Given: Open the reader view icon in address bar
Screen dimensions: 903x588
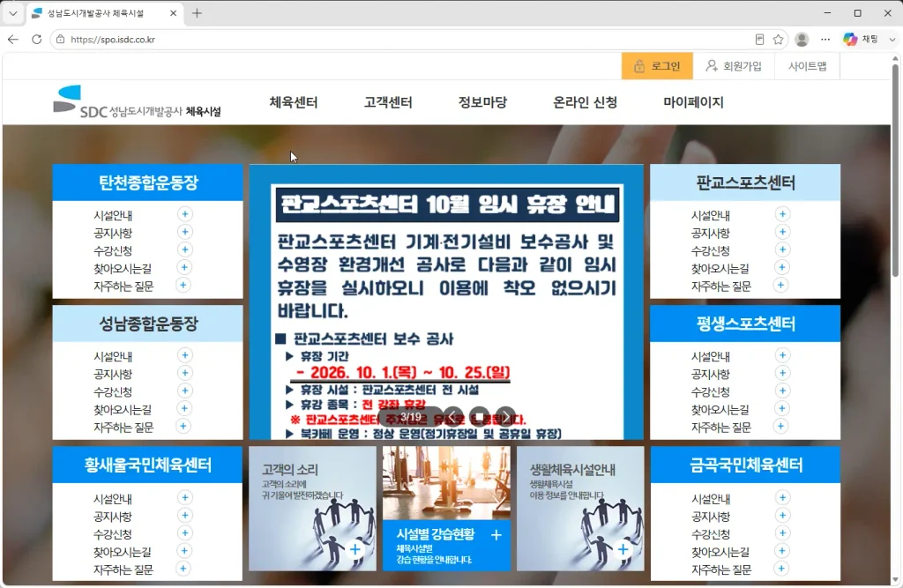Looking at the screenshot, I should (759, 39).
